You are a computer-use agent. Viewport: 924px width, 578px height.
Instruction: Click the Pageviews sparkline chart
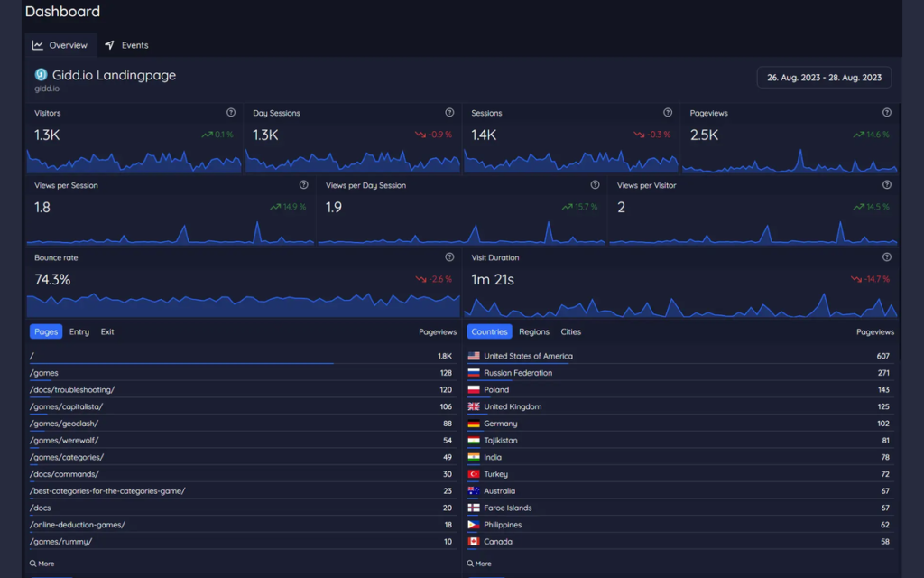click(790, 161)
